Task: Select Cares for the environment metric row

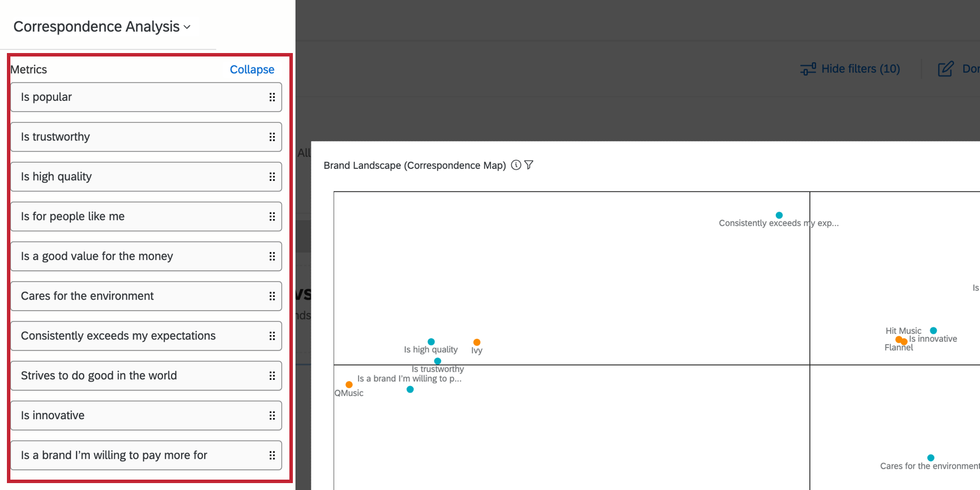Action: (x=146, y=296)
